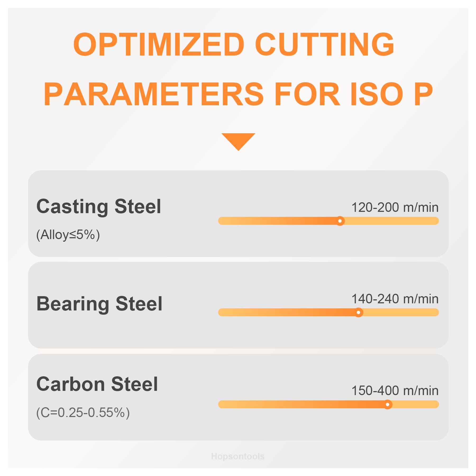Viewport: 476px width, 476px height.
Task: Click the OPTIMIZED CUTTING title line
Action: (x=234, y=45)
